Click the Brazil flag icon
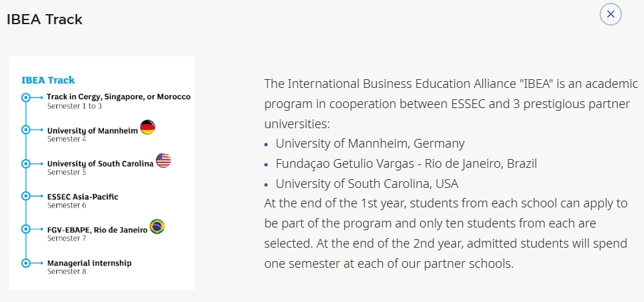The width and height of the screenshot is (644, 302). [x=157, y=226]
